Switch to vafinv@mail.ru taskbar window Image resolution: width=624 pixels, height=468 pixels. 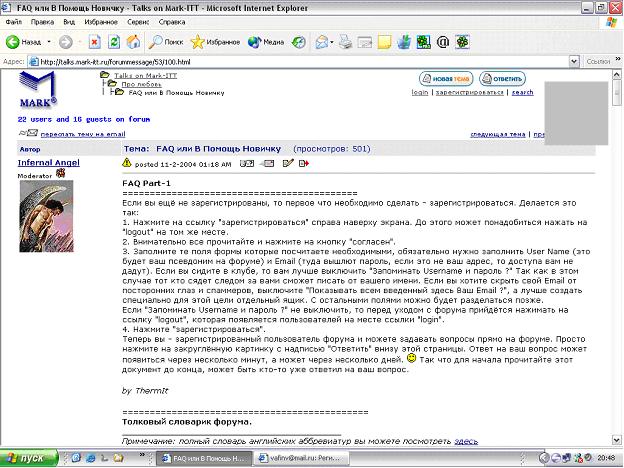pos(302,458)
